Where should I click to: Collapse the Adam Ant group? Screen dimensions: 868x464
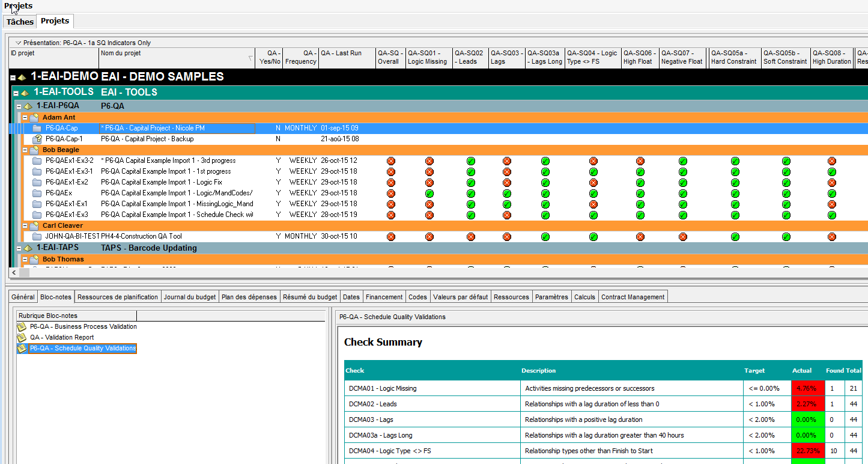point(25,118)
